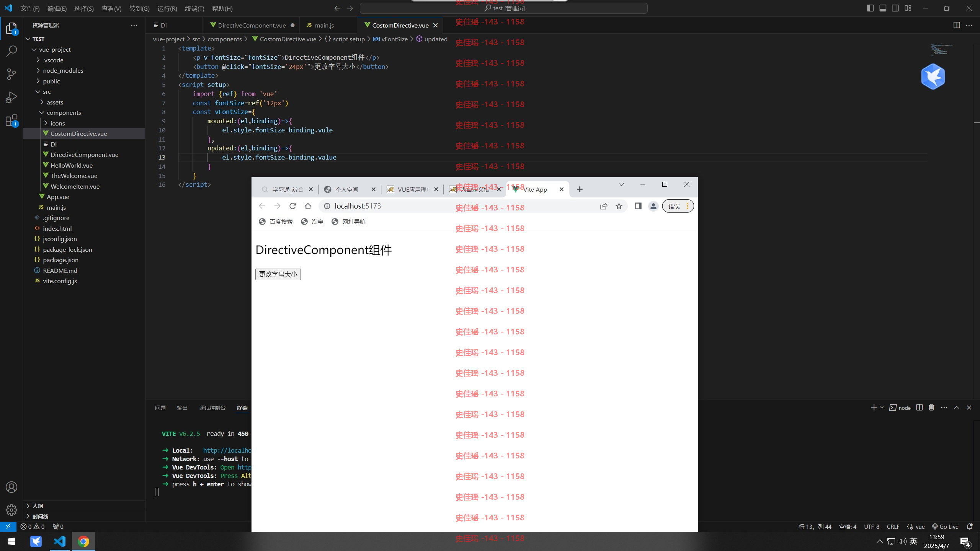Screen dimensions: 980x551
Task: Open 百度搜索 bookmark
Action: [276, 222]
